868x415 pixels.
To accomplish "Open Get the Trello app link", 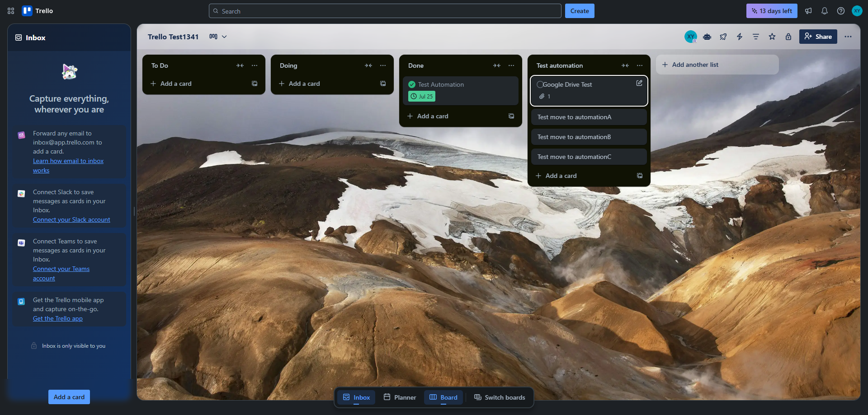I will coord(58,318).
